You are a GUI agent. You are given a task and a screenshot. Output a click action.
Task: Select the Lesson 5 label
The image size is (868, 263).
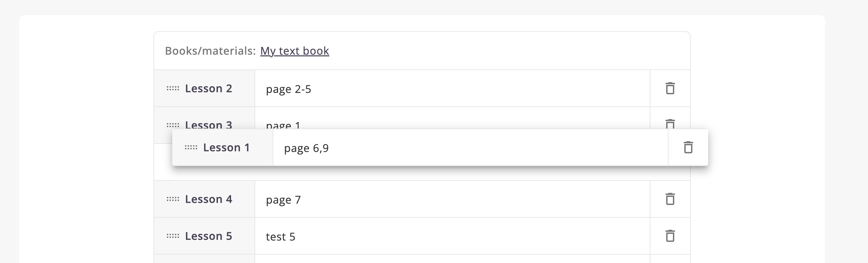(209, 236)
